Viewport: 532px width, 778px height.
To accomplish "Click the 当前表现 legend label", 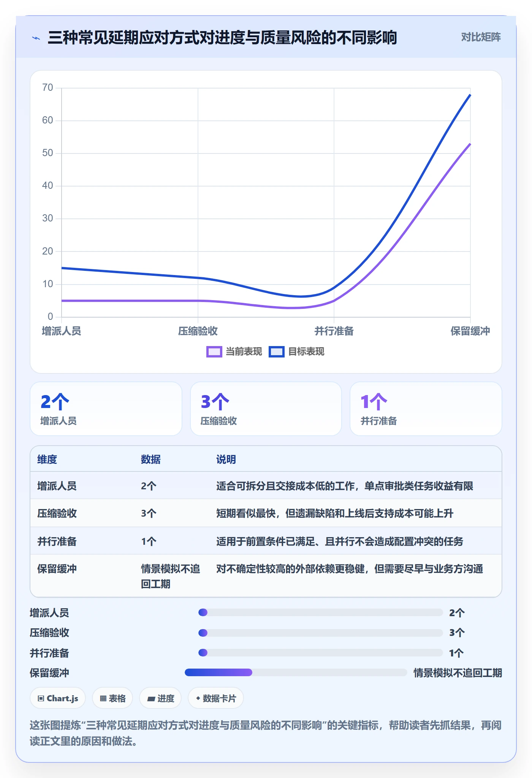I will (x=244, y=352).
